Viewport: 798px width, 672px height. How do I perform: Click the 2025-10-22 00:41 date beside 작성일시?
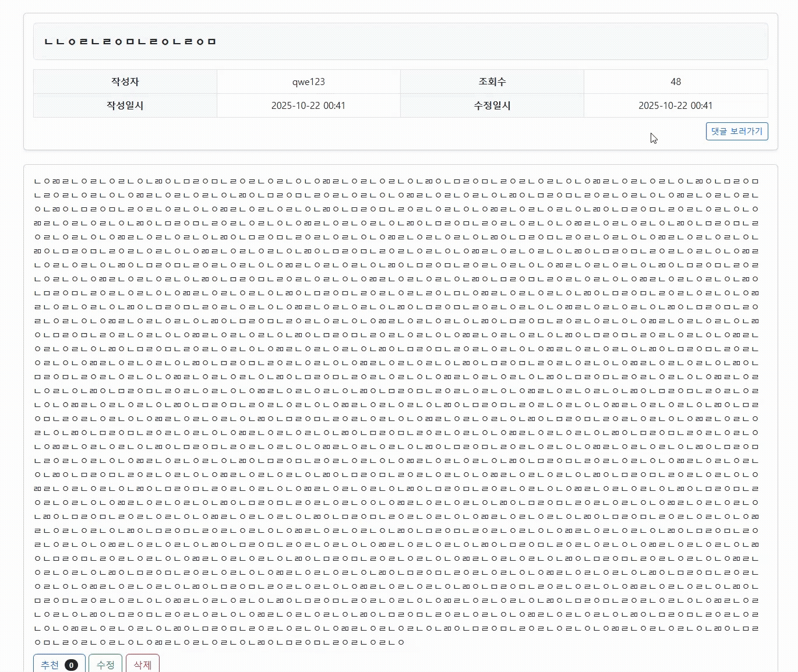click(x=308, y=105)
